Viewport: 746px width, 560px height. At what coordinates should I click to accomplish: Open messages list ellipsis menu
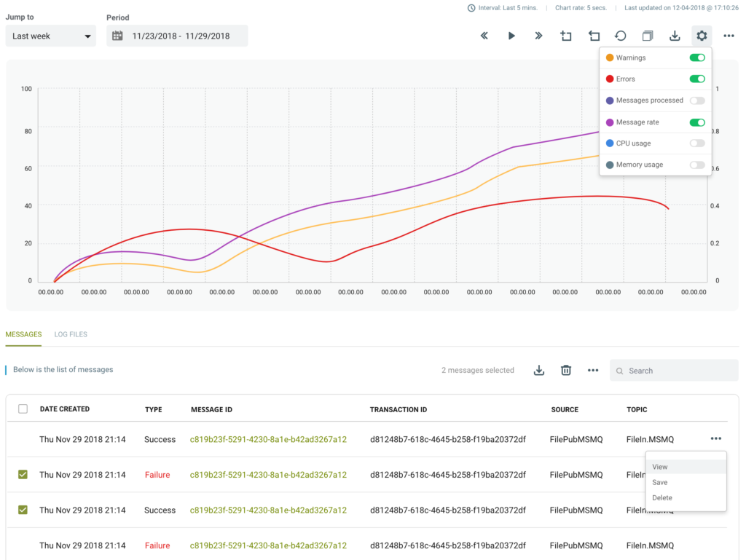click(x=593, y=371)
